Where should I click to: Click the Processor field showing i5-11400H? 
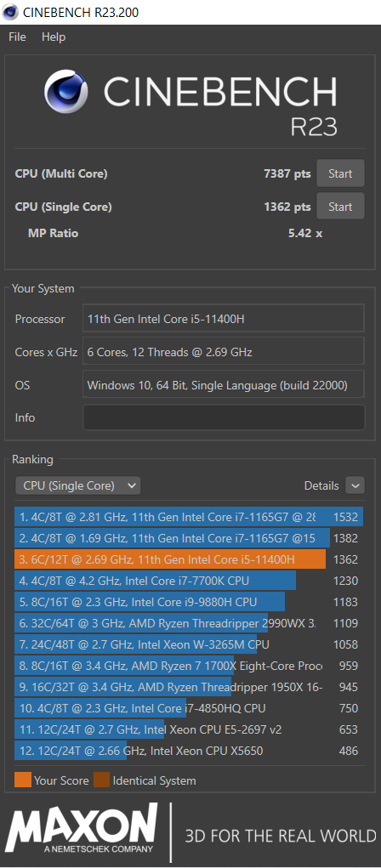(x=224, y=319)
